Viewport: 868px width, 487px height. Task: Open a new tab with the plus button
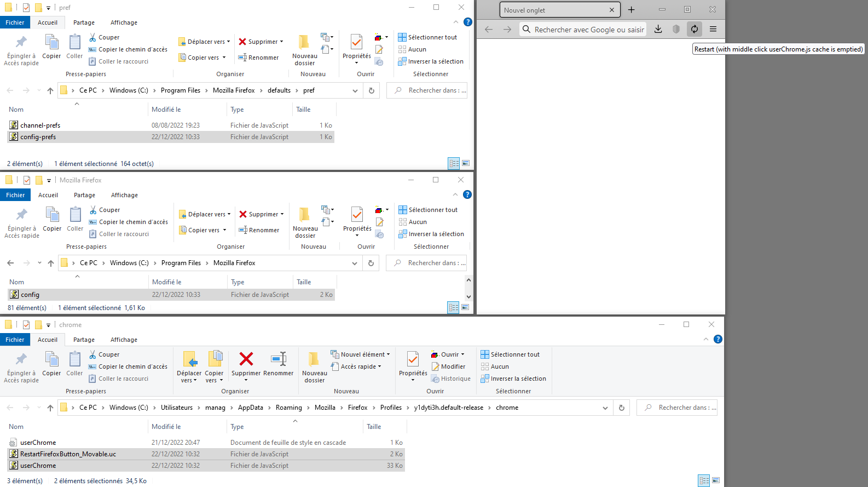coord(631,10)
